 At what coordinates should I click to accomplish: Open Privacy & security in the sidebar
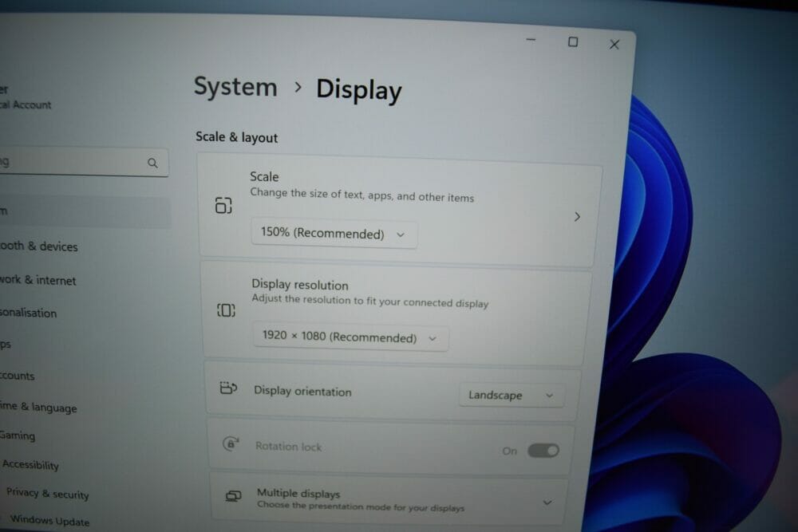pyautogui.click(x=47, y=494)
